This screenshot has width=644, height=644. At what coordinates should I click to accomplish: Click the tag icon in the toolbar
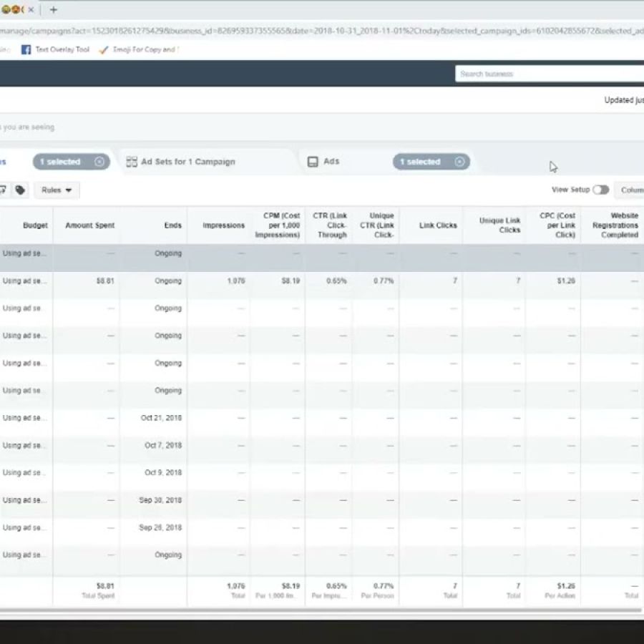coord(21,190)
